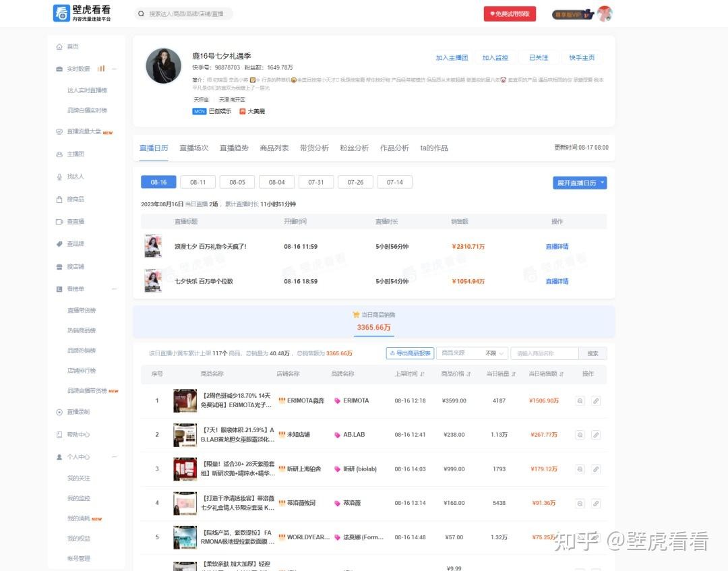Click the search magnifier icon in top bar

pyautogui.click(x=141, y=14)
